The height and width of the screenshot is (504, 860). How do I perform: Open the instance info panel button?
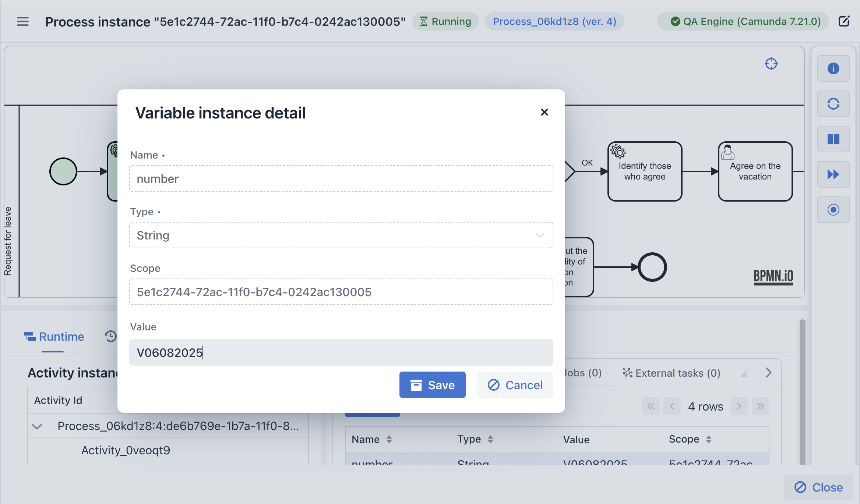click(833, 68)
